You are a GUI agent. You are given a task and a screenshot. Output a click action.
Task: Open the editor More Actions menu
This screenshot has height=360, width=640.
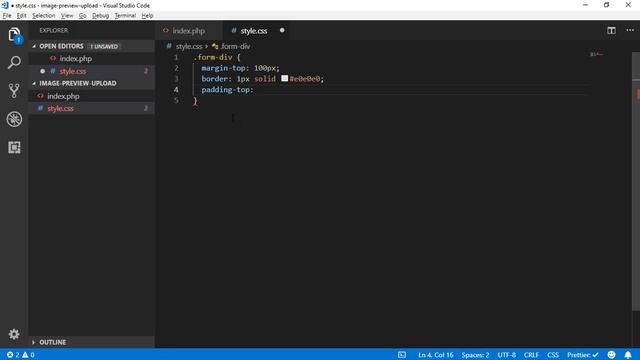click(630, 31)
